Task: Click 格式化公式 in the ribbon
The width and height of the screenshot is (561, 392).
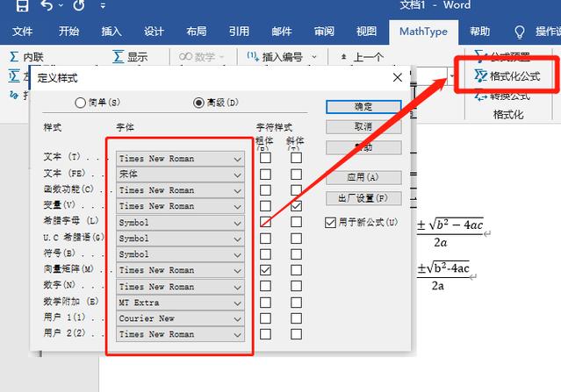Action: [507, 75]
